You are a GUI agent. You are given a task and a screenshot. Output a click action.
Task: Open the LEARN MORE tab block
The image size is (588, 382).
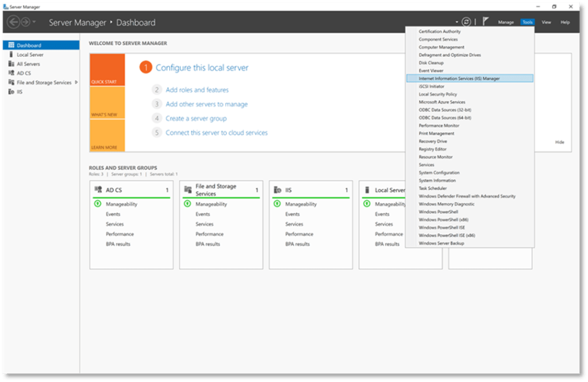(x=107, y=136)
